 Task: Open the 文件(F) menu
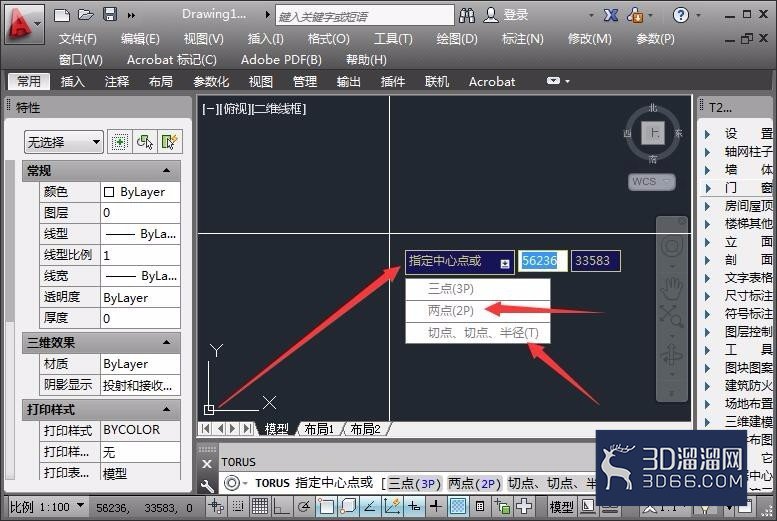[77, 39]
